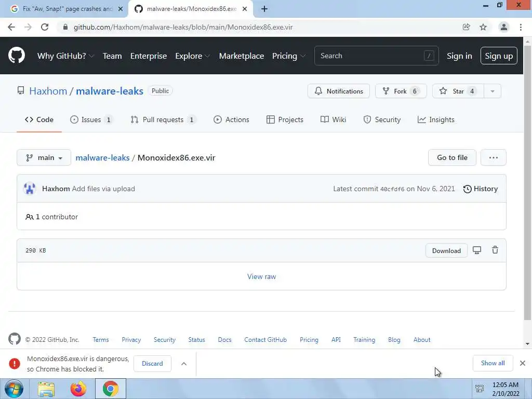
Task: Click the GitHub search field
Action: click(376, 56)
